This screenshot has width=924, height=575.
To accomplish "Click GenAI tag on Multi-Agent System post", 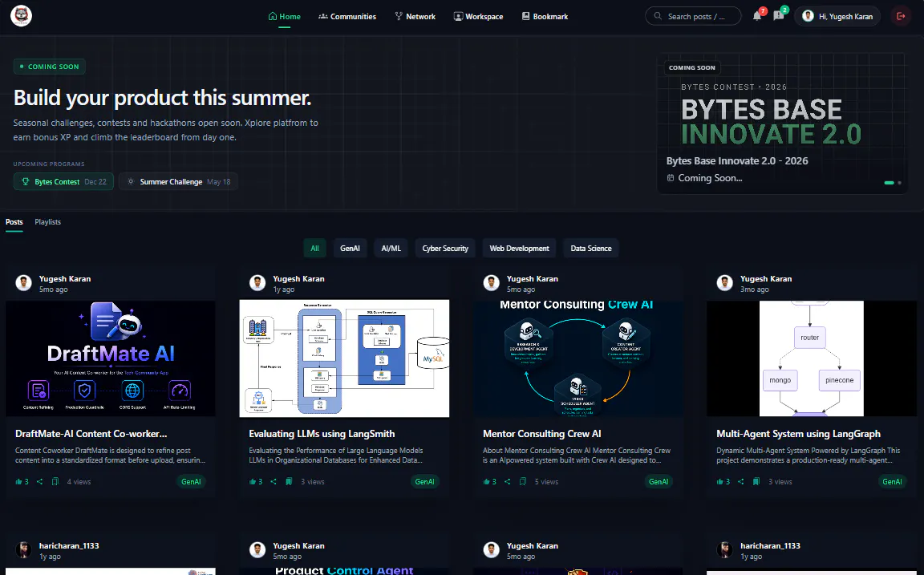I will click(892, 482).
